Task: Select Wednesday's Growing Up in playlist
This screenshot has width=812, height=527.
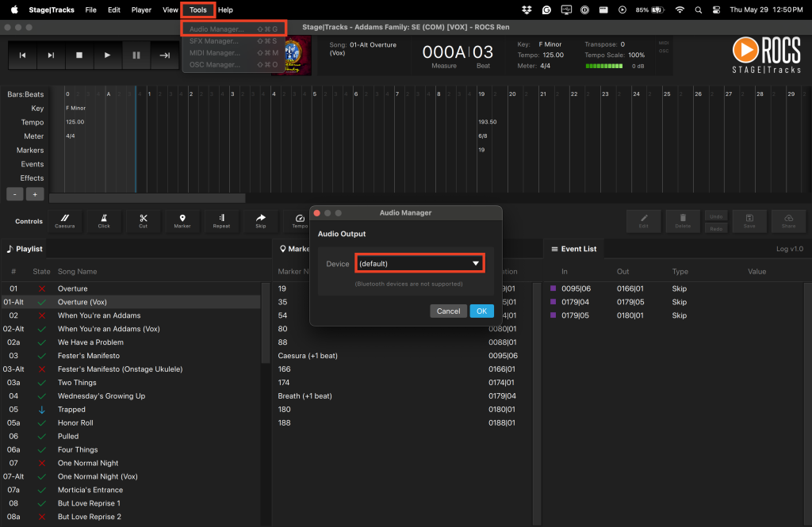Action: (x=131, y=396)
